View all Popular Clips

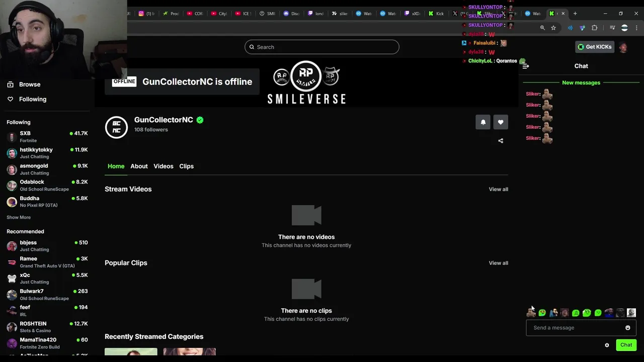[x=498, y=263]
